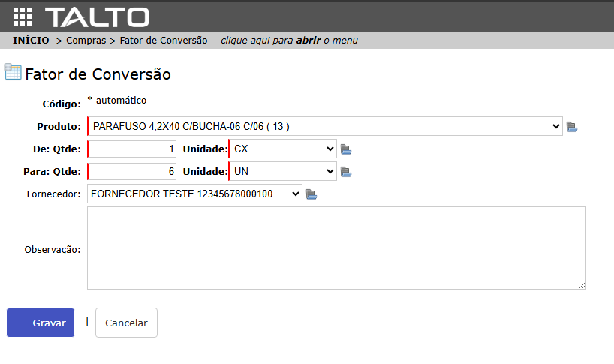Open lookup icon beside Fornecedor field
The width and height of the screenshot is (614, 364).
pos(312,195)
